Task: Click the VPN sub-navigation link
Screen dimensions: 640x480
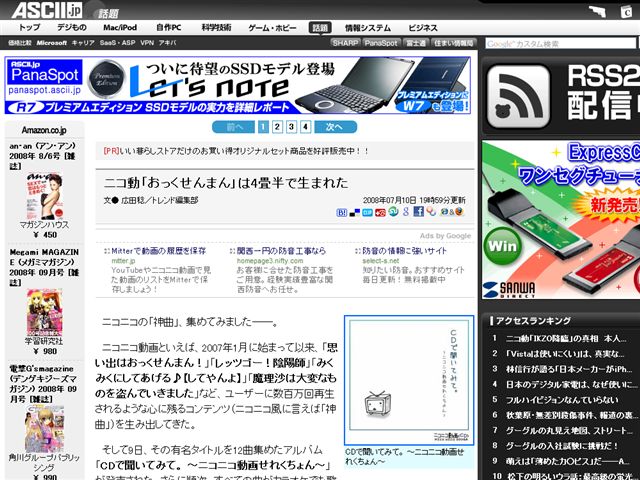Action: [147, 42]
